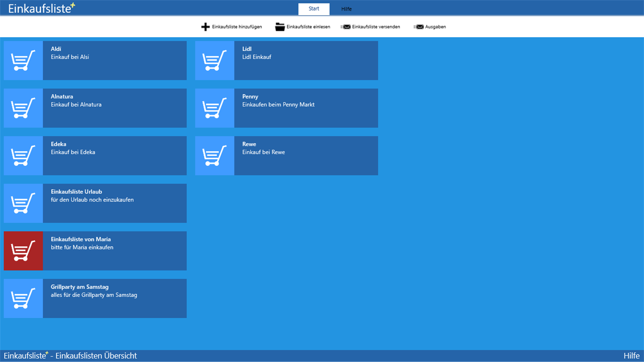The height and width of the screenshot is (362, 644).
Task: Select the cart icon for Rewe
Action: (215, 156)
